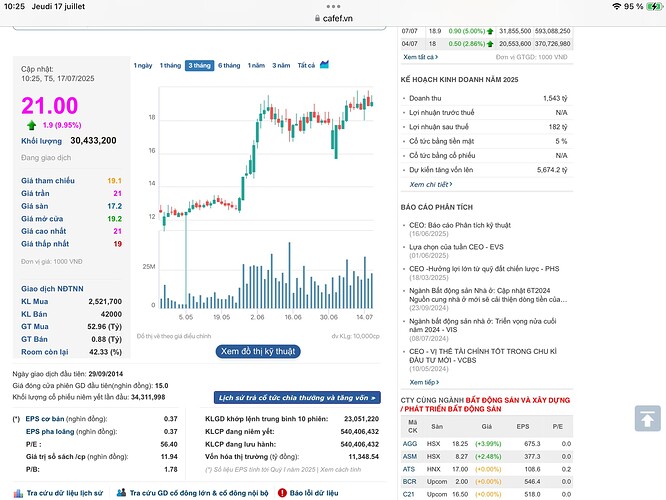
Task: Select the 1 ngày chart range
Action: pyautogui.click(x=143, y=65)
